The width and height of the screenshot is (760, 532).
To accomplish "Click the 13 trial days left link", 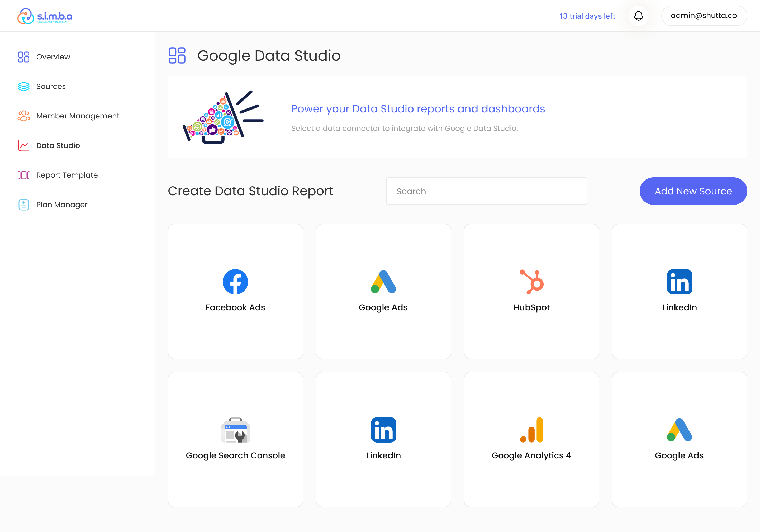I will (x=587, y=16).
